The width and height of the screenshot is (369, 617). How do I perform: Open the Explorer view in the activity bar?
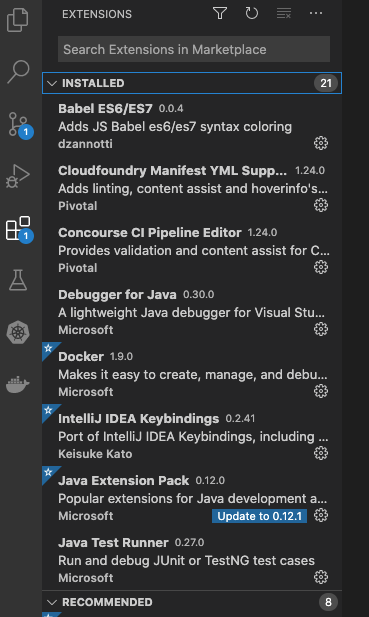18,20
